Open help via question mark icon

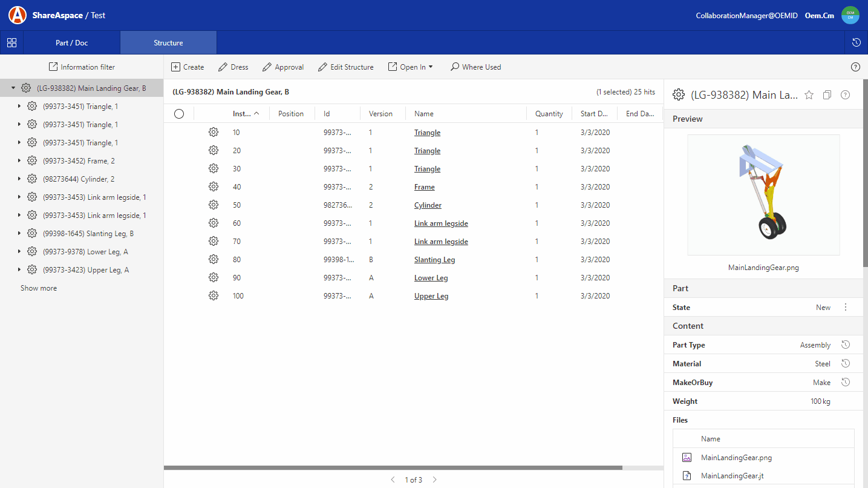(x=855, y=67)
